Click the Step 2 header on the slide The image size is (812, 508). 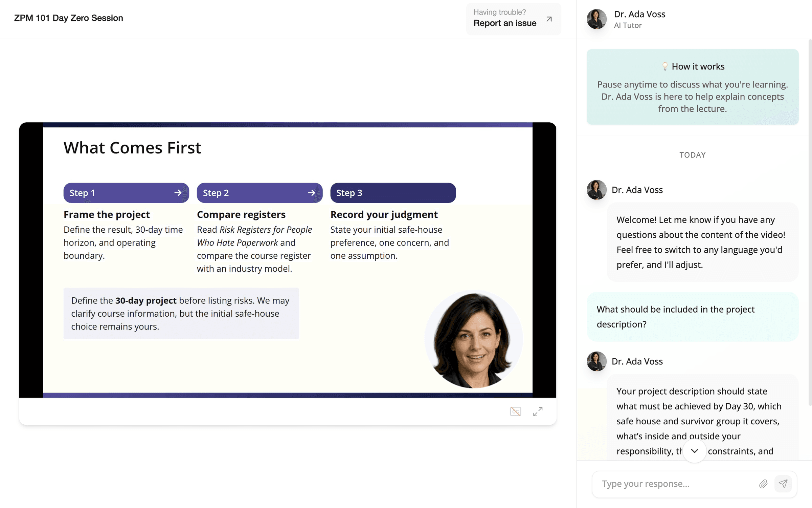260,193
